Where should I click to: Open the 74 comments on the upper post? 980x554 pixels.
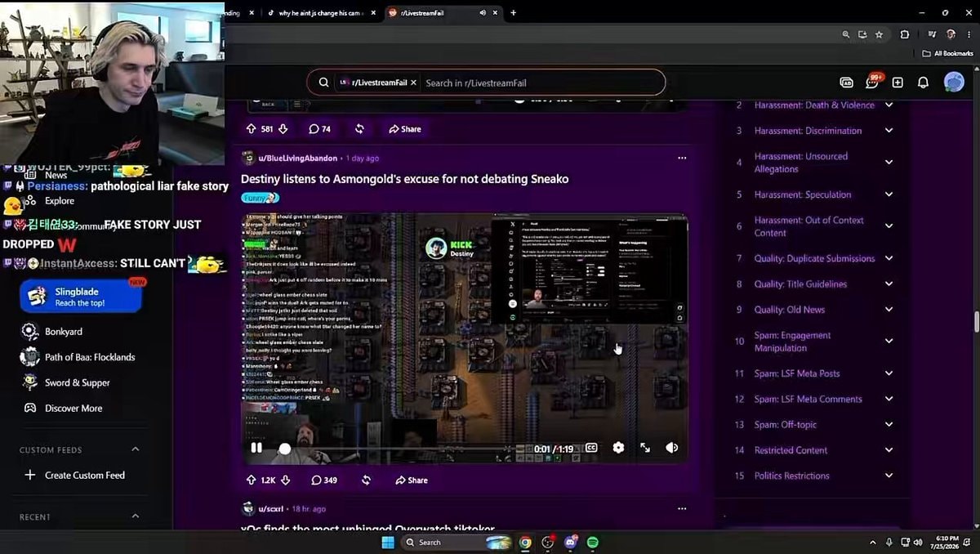(x=319, y=129)
